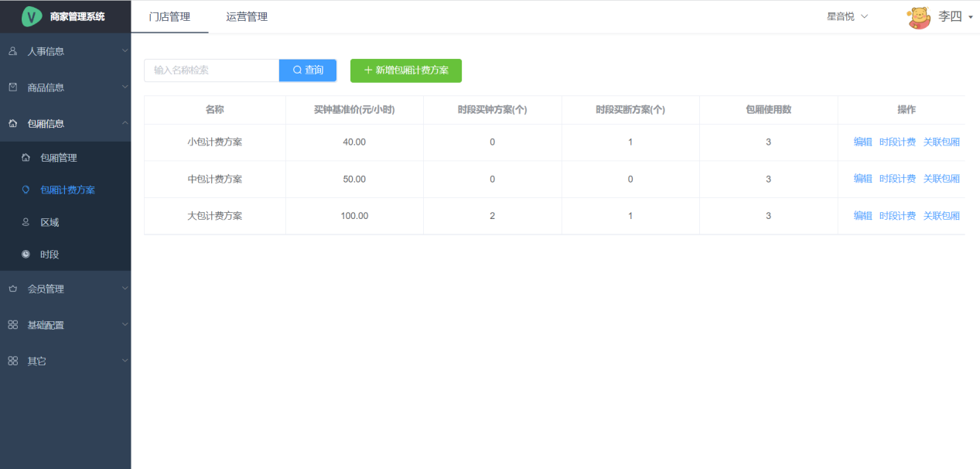Click 时段买断方案 value 0 in 中包计费方案 row
The height and width of the screenshot is (469, 980).
[x=630, y=180]
